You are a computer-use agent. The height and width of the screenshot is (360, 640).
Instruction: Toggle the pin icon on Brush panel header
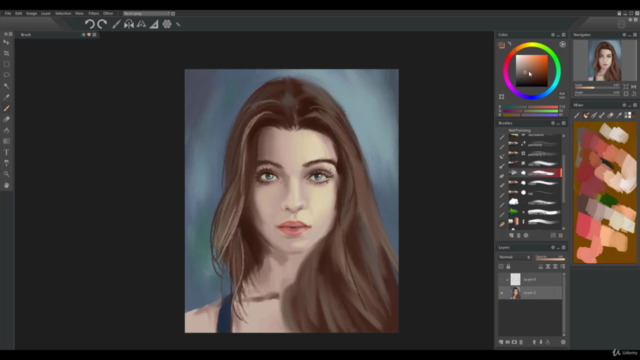[89, 35]
